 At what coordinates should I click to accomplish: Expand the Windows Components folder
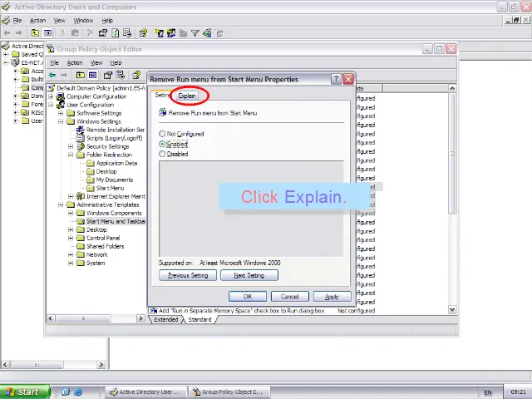[71, 213]
